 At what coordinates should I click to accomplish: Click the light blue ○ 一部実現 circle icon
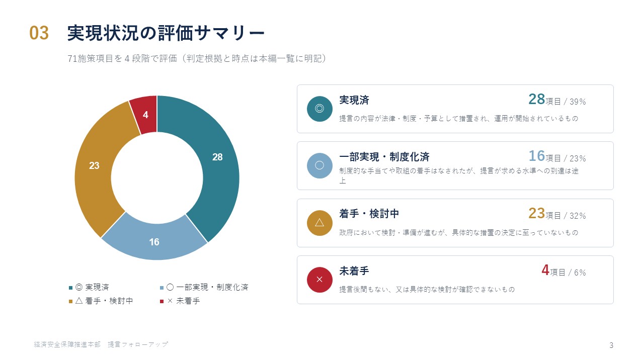pos(319,165)
